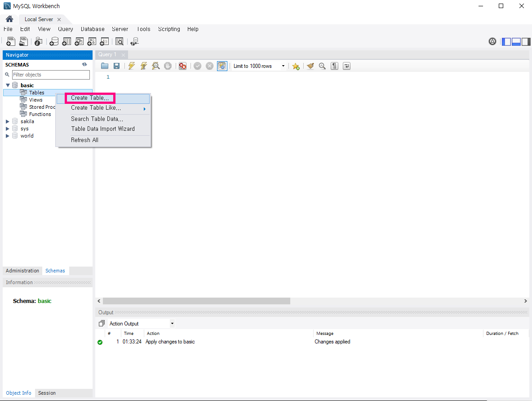Select Table Data Import Wizard
This screenshot has height=401, width=532.
click(x=103, y=129)
